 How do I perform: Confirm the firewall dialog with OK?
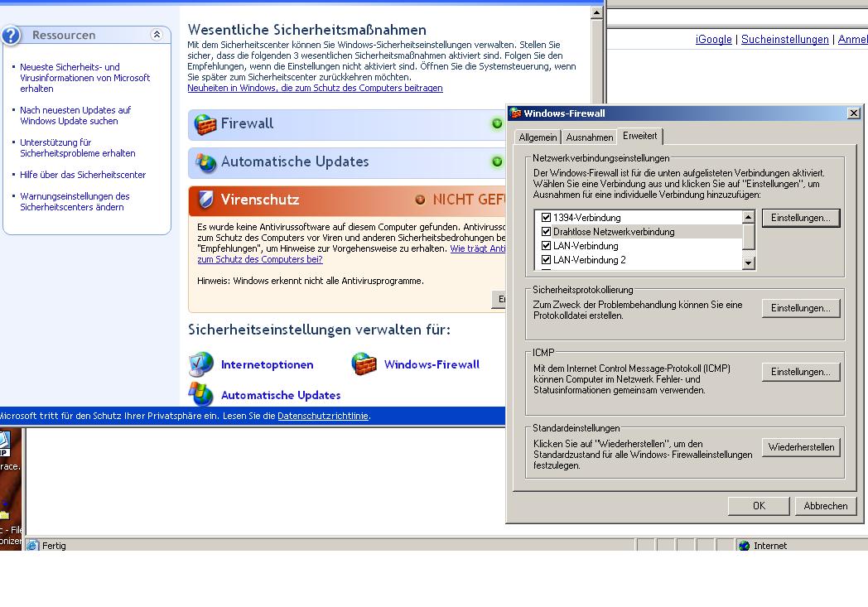[759, 506]
